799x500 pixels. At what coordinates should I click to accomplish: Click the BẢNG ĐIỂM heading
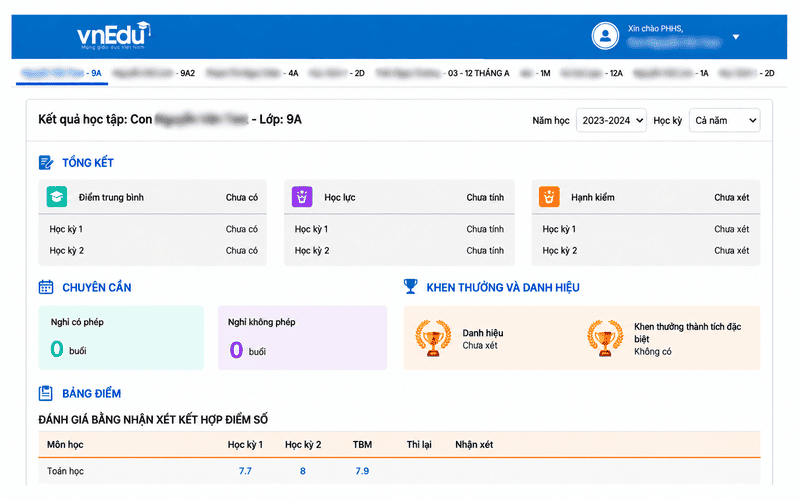[x=92, y=393]
